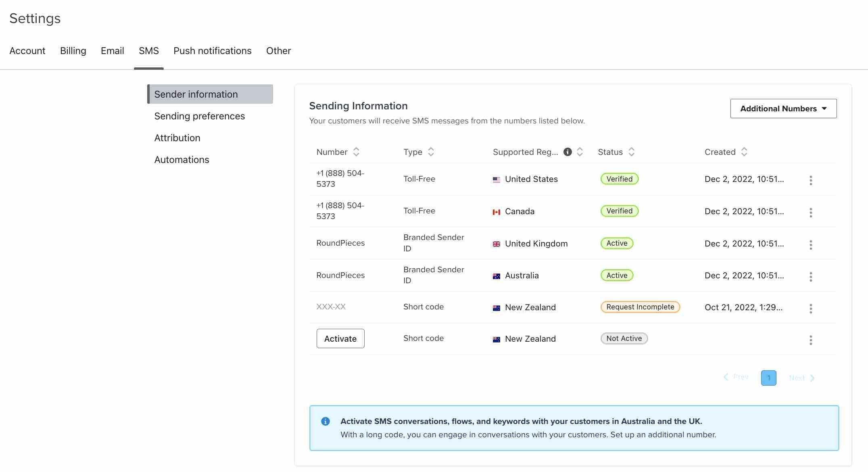Expand the Type column sort options
Viewport: 868px width, 472px height.
coord(430,152)
